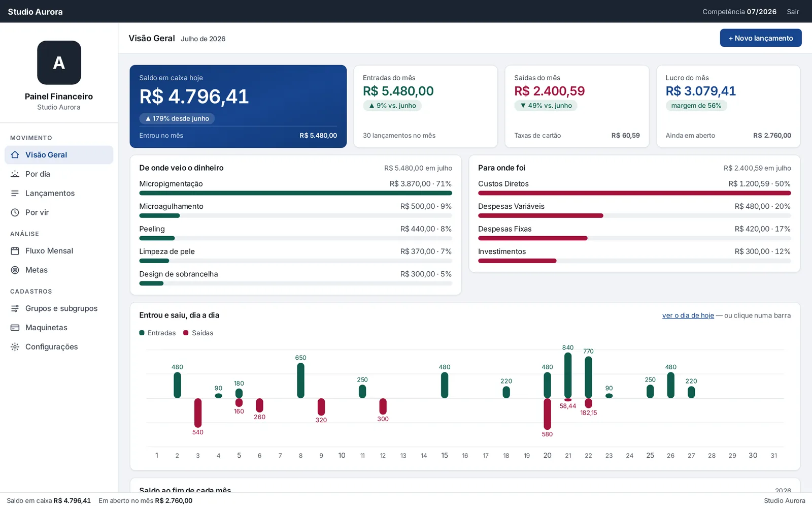
Task: Click the Lucro do mês card
Action: tap(728, 106)
